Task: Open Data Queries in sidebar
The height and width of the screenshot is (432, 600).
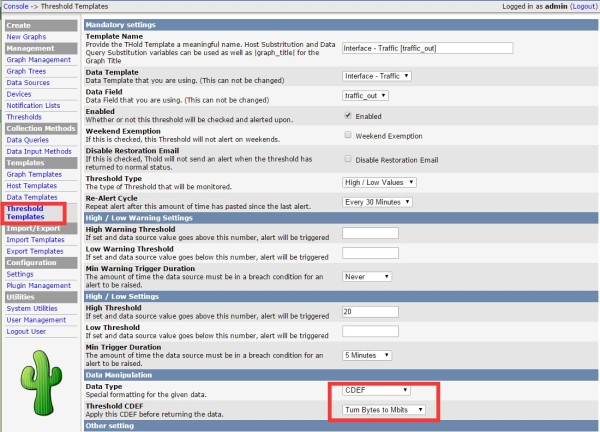Action: click(x=28, y=140)
